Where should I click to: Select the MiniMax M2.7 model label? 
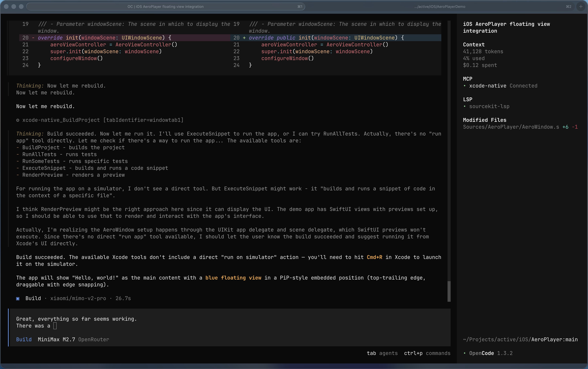(x=56, y=339)
